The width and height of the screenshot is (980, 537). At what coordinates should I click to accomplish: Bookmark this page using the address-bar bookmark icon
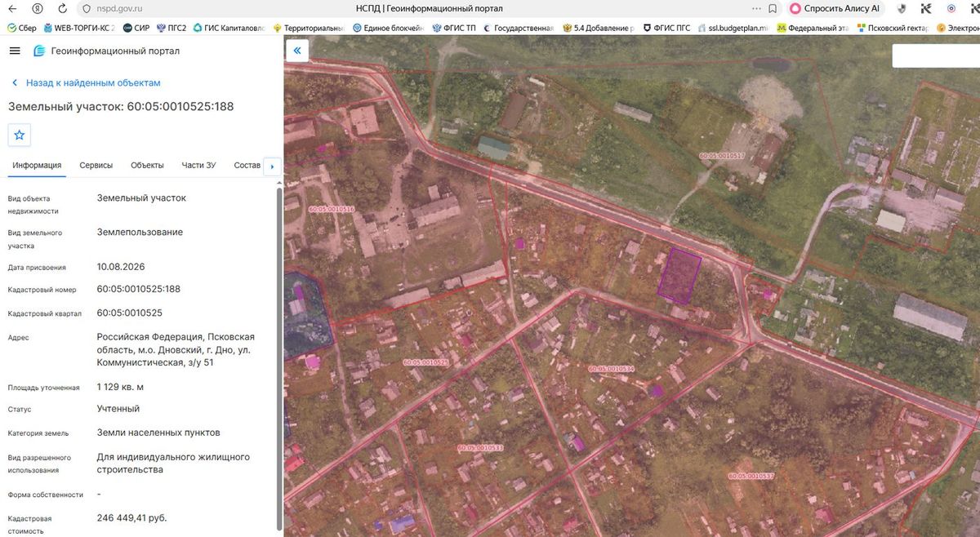click(x=772, y=8)
